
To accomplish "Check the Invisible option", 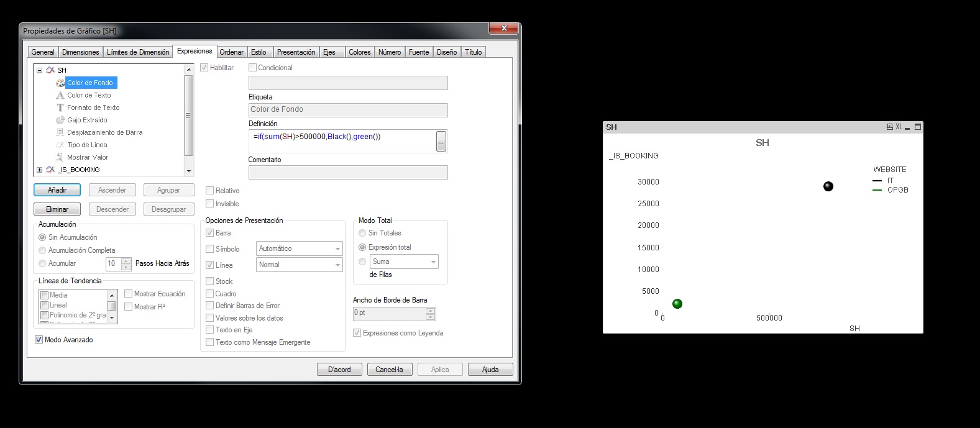I will pos(209,204).
